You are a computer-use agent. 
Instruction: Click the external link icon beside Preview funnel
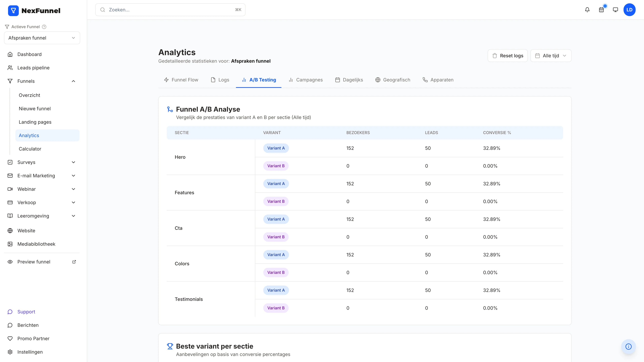(x=74, y=262)
